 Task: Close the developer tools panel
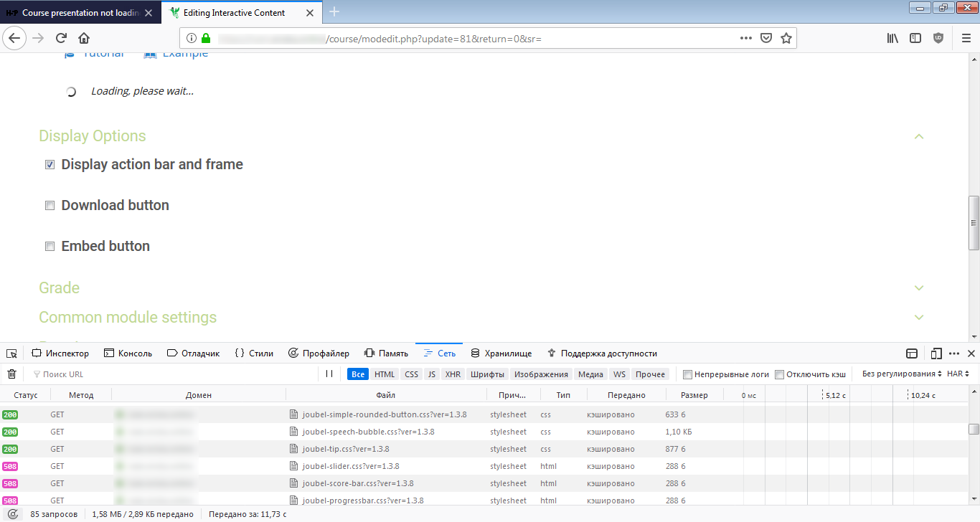971,353
